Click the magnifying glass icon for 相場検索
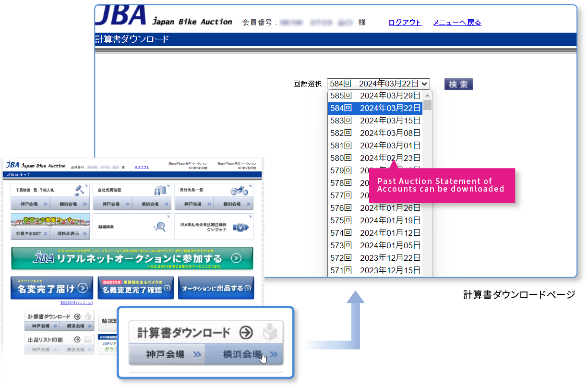This screenshot has height=388, width=588. 161,226
